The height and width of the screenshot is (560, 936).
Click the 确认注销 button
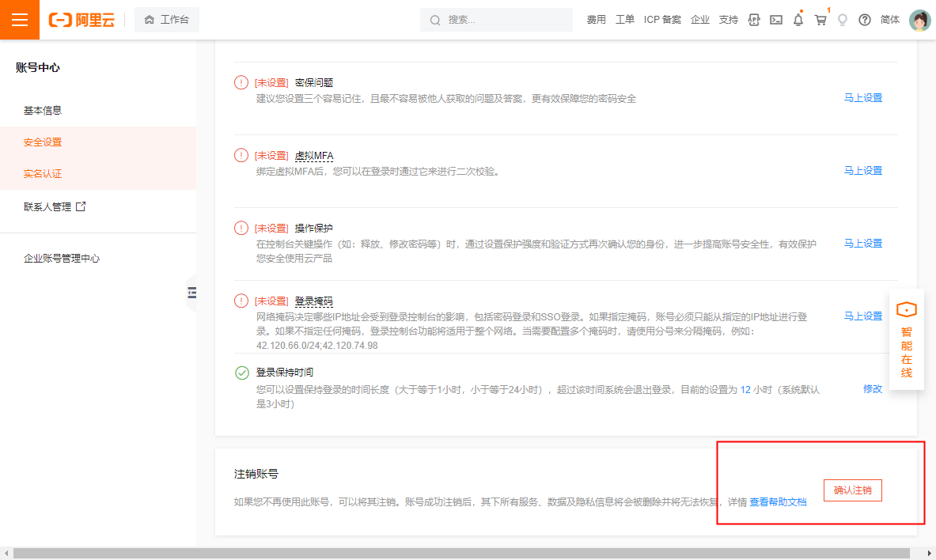(x=852, y=490)
